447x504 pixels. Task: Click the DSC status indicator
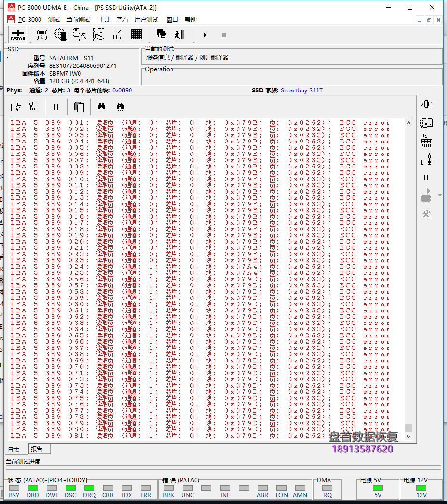70,488
